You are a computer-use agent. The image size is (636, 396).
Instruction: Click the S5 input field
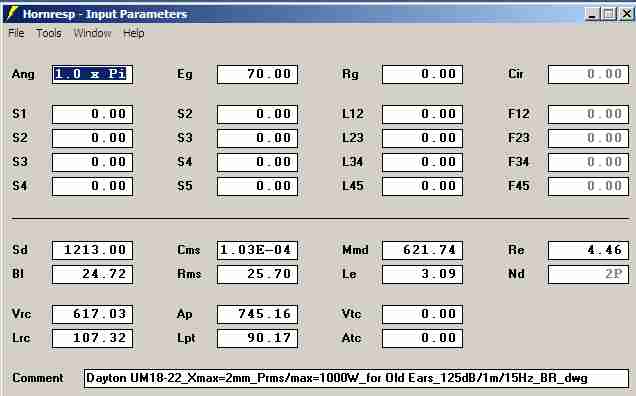(257, 186)
